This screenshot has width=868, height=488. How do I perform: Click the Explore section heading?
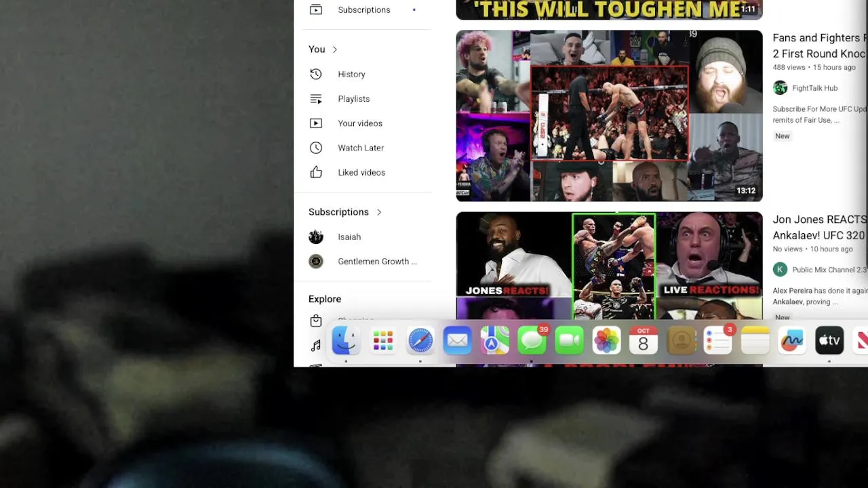coord(325,299)
